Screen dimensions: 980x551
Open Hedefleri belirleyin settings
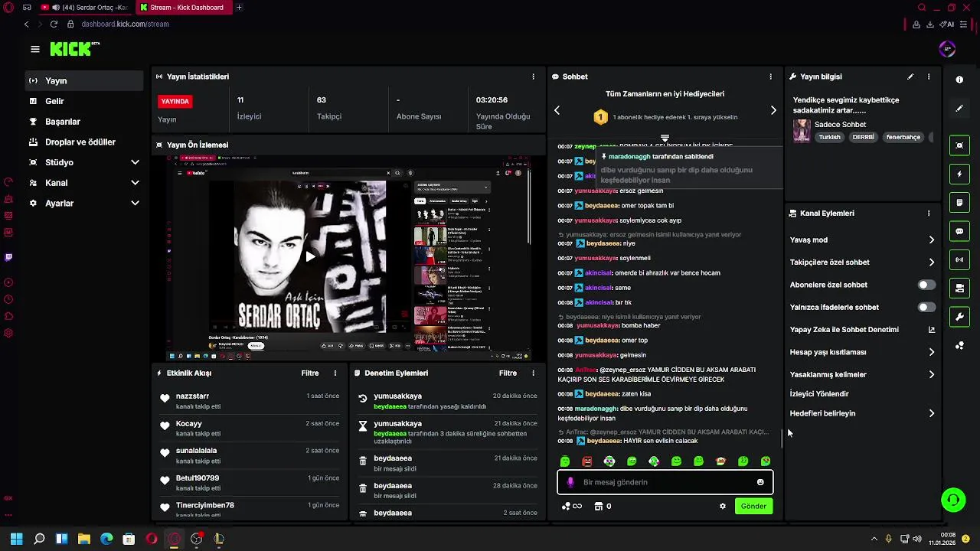point(862,413)
